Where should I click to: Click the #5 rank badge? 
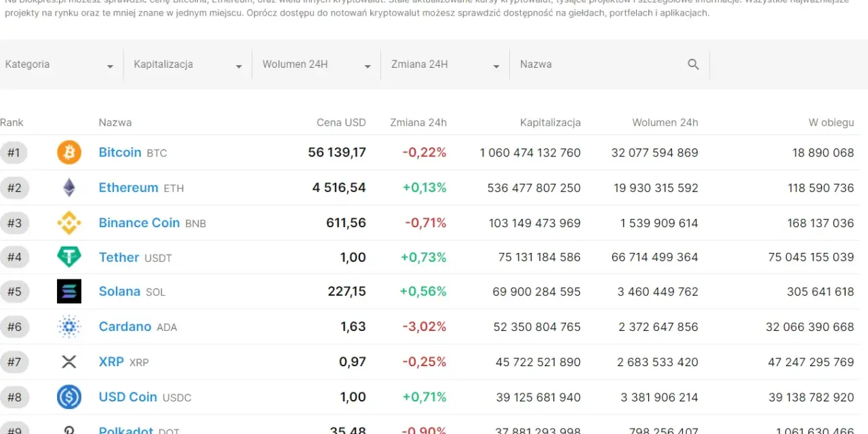pos(14,292)
